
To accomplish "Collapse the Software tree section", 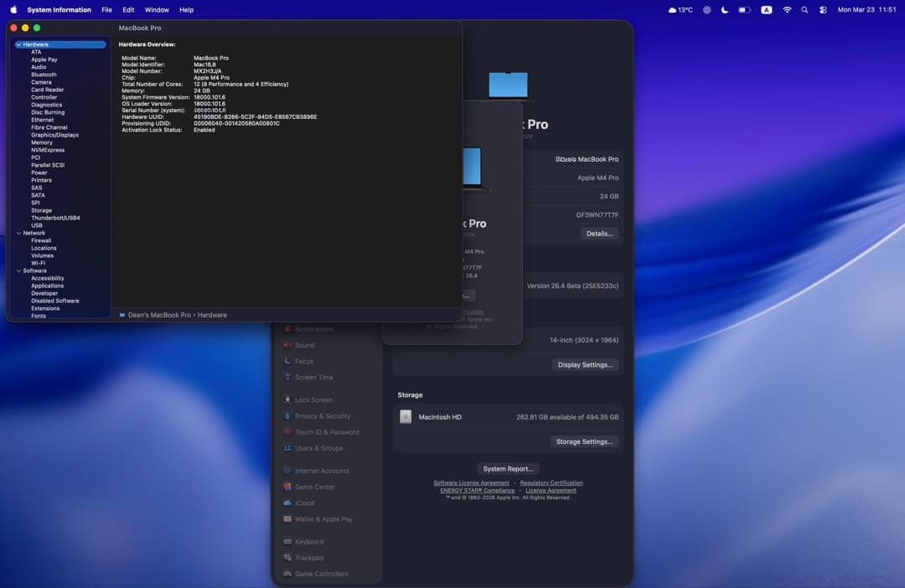I will pyautogui.click(x=18, y=271).
